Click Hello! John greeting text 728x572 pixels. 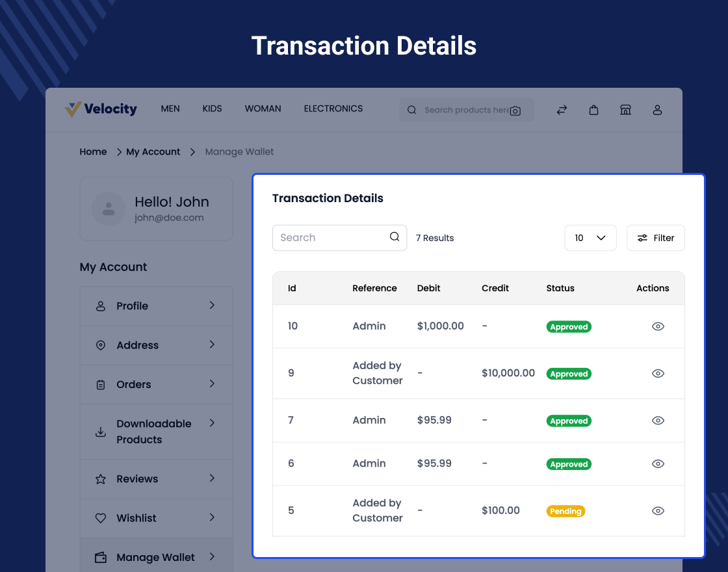172,201
